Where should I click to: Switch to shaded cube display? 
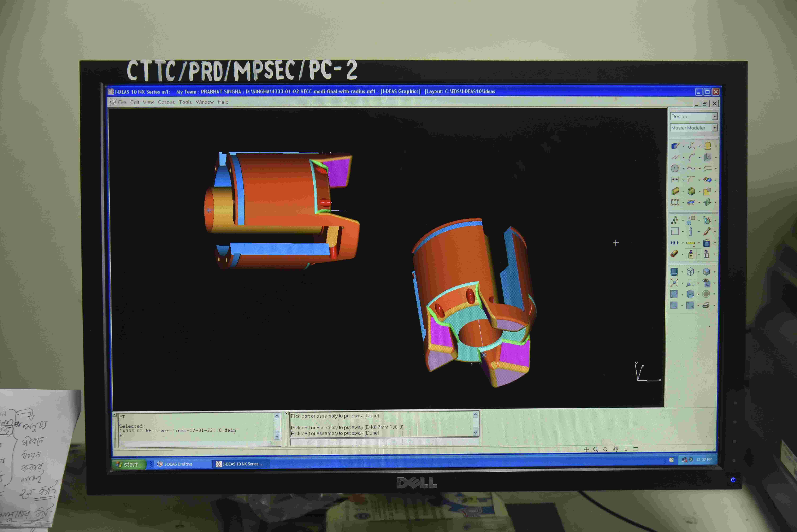(706, 272)
